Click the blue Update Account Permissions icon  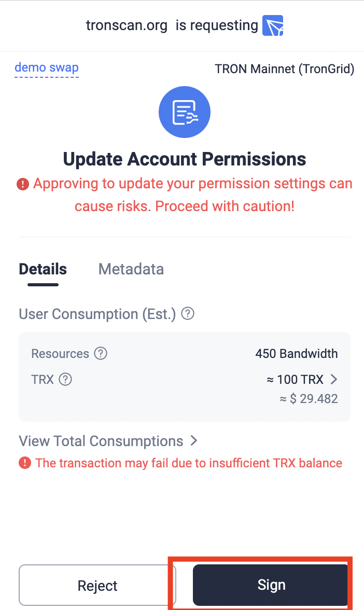coord(185,112)
